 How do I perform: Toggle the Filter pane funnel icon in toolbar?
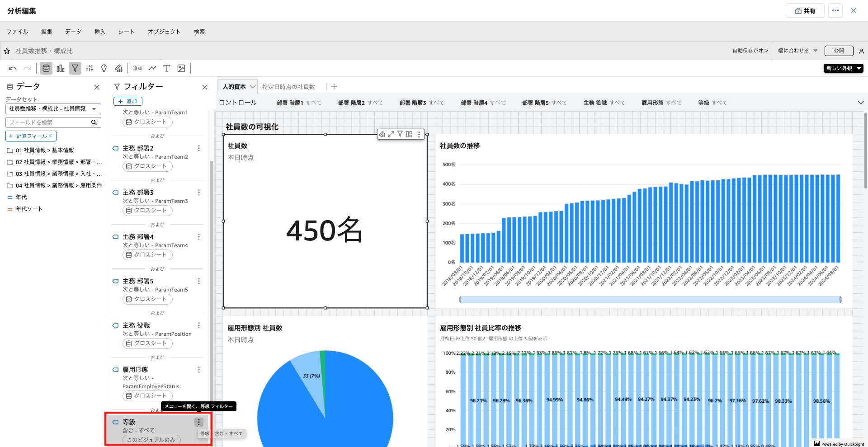[x=75, y=68]
